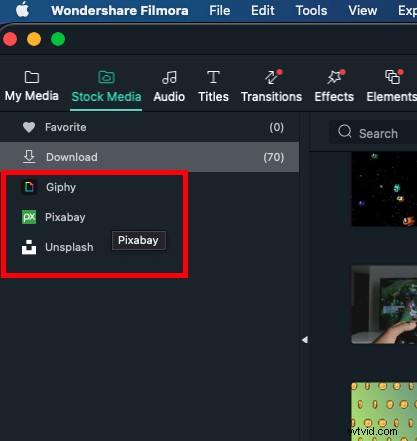Select the green coin pattern thumbnail

[384, 411]
